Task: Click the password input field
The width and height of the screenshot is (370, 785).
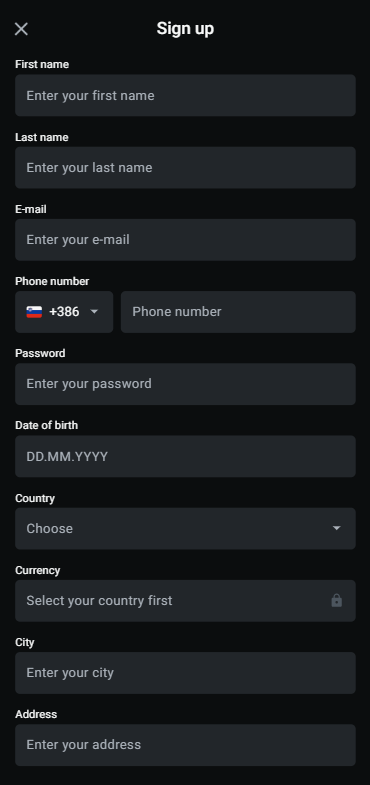Action: tap(185, 384)
